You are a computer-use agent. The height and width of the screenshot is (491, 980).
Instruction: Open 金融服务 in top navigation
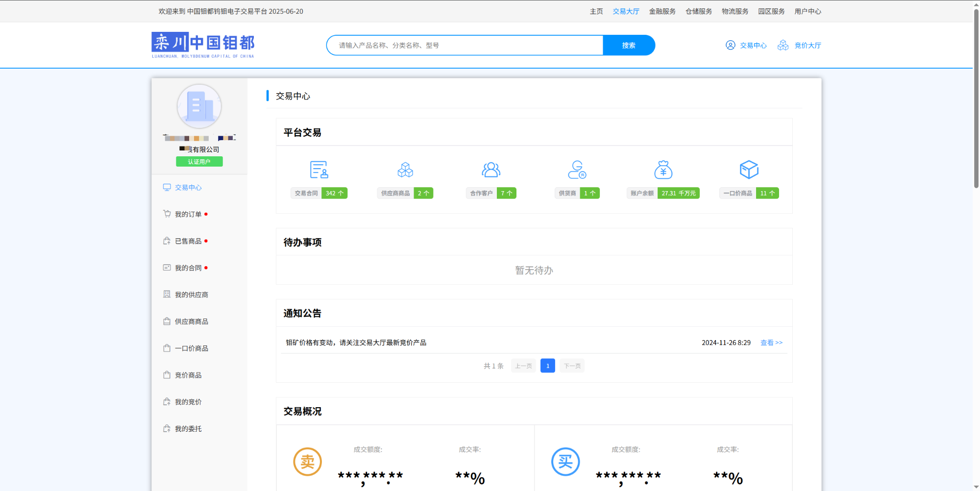click(x=662, y=11)
